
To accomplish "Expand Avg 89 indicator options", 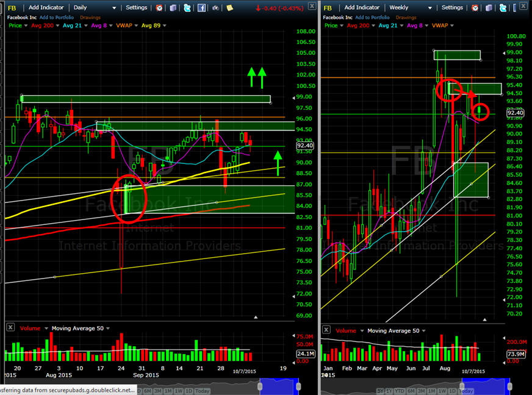I will pyautogui.click(x=165, y=26).
